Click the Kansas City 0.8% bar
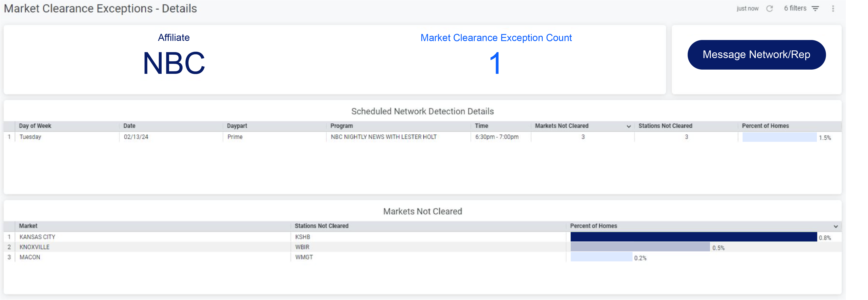868x300 pixels. 694,237
